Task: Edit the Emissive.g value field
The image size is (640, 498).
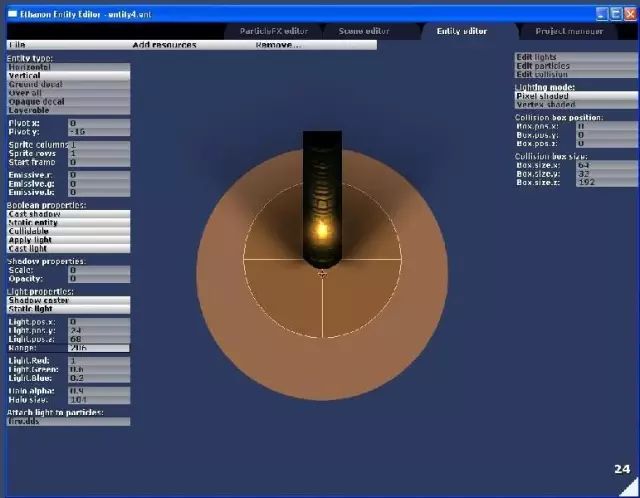Action: (x=99, y=183)
